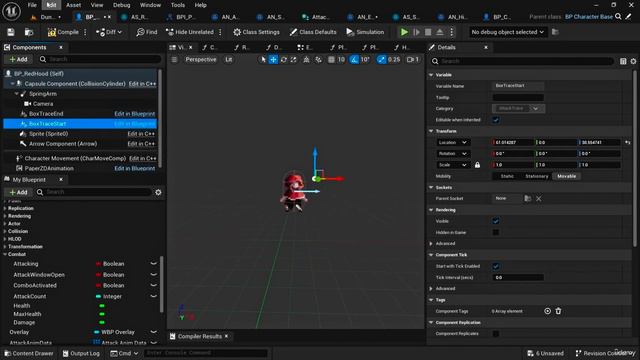Toggle Component Replicates checkbox
Screen dimensions: 640x360
tap(496, 333)
